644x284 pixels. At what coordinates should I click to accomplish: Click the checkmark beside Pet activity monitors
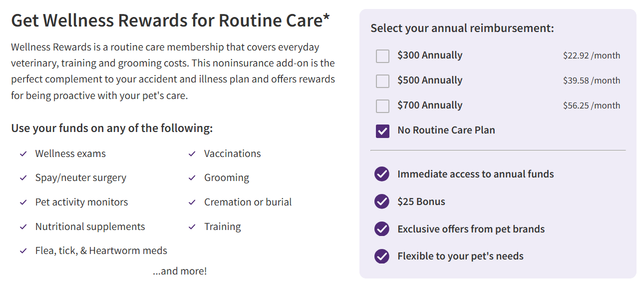pos(23,202)
